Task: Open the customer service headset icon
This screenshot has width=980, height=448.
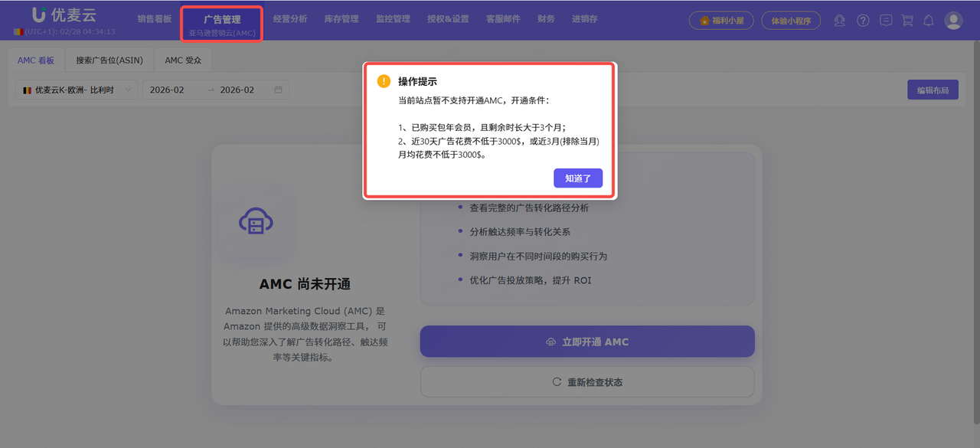Action: pyautogui.click(x=839, y=21)
